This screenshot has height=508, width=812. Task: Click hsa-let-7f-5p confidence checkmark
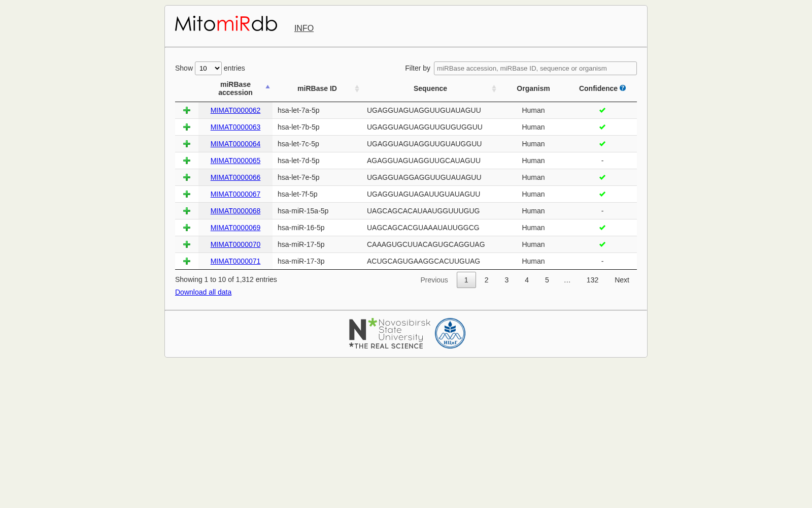602,194
